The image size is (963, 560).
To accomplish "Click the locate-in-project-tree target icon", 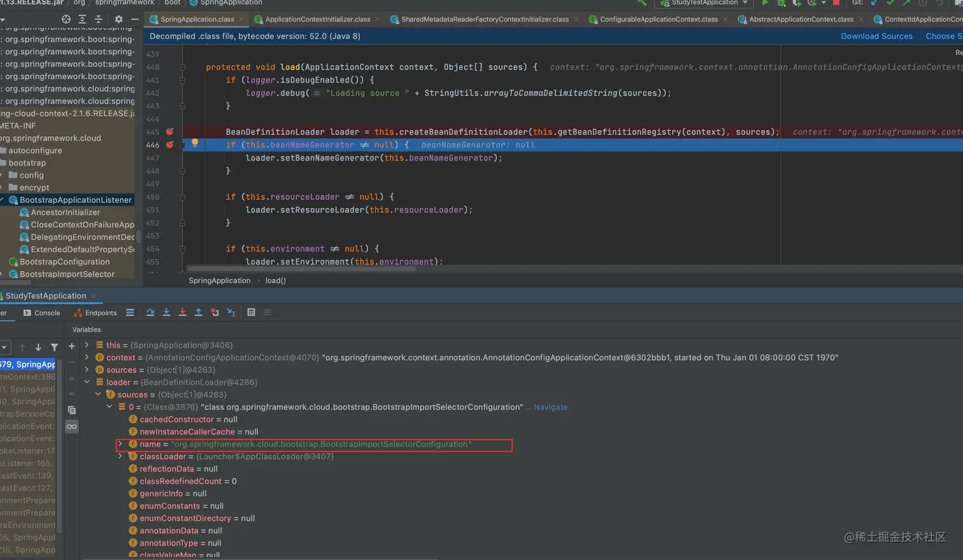I will 66,20.
